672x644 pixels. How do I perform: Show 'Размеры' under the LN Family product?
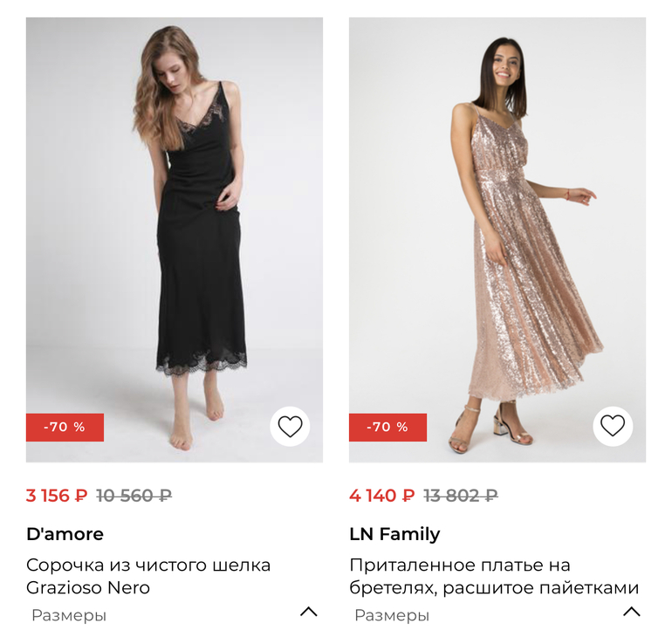click(392, 615)
